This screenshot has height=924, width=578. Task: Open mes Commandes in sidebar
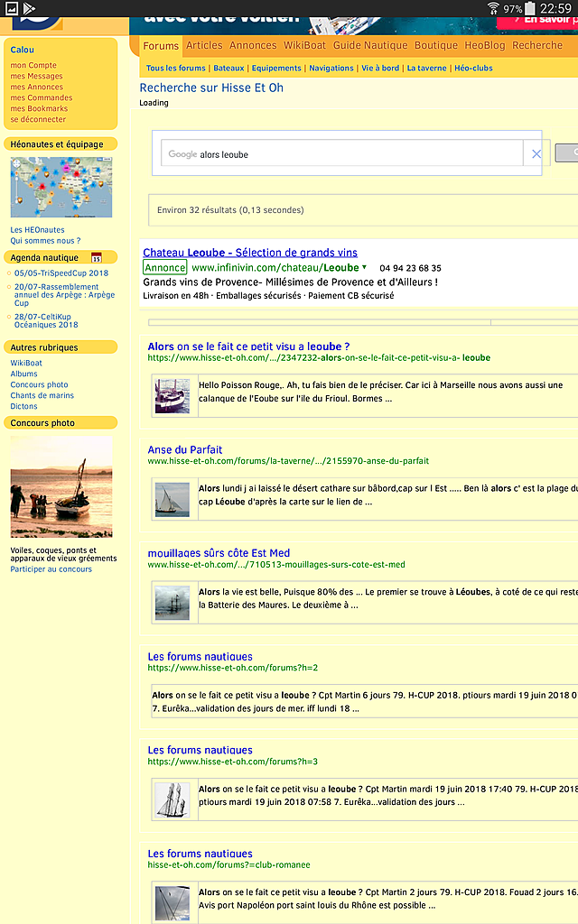42,97
